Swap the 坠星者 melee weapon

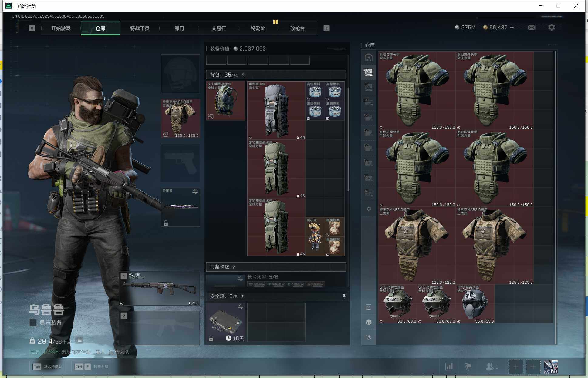[195, 192]
